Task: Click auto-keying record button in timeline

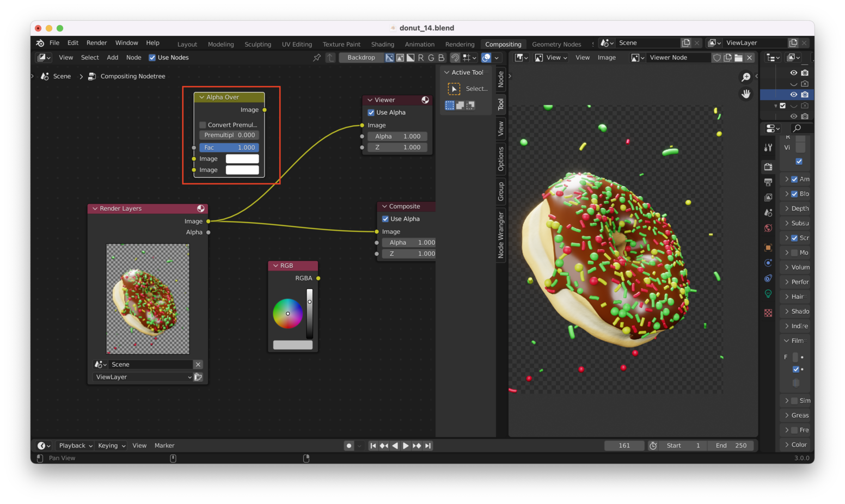Action: [349, 446]
